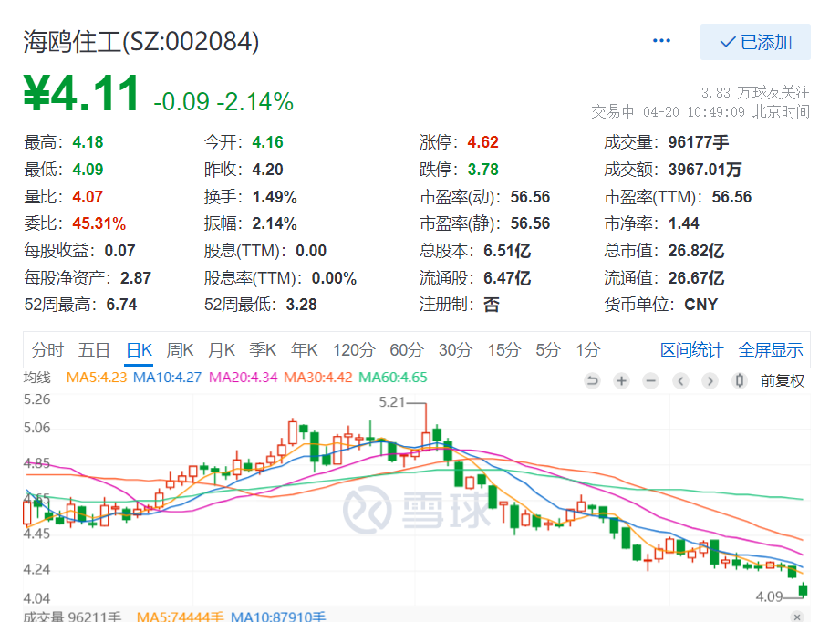
Task: Zoom out chart with minus icon
Action: [x=651, y=381]
